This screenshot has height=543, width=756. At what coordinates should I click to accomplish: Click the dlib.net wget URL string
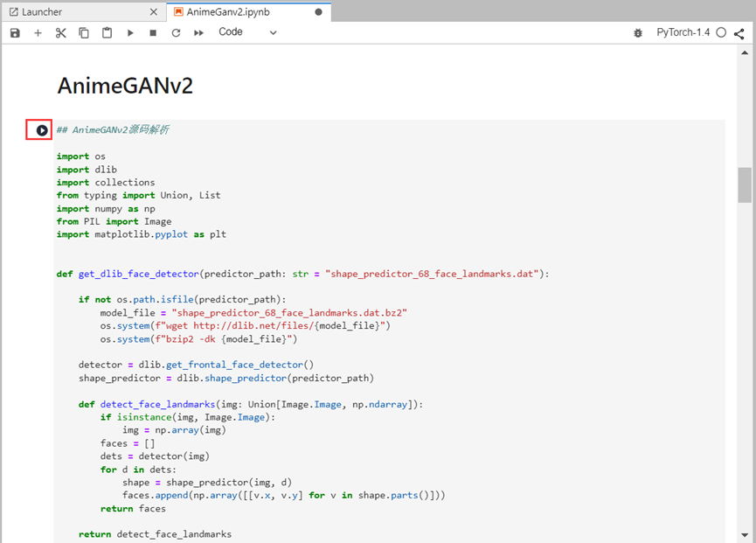tap(274, 326)
